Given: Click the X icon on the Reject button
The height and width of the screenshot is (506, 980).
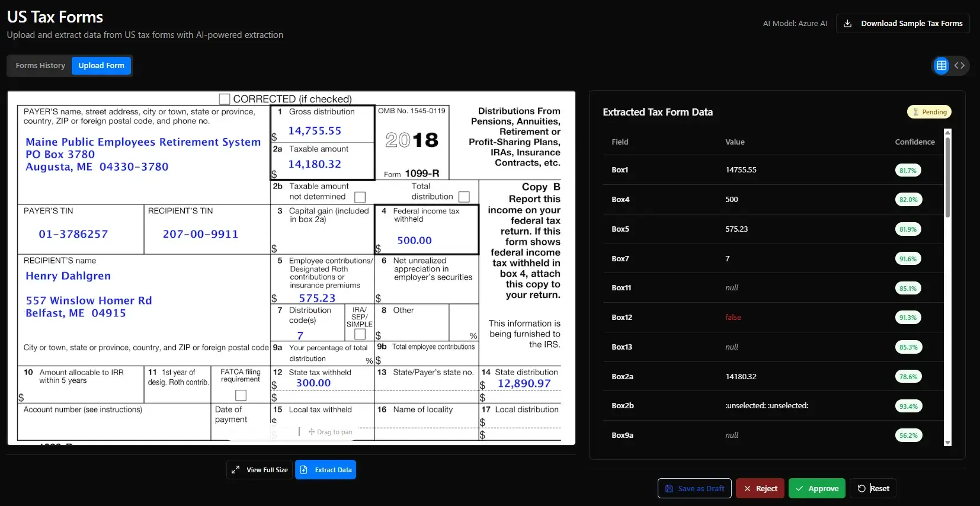Looking at the screenshot, I should pos(747,489).
